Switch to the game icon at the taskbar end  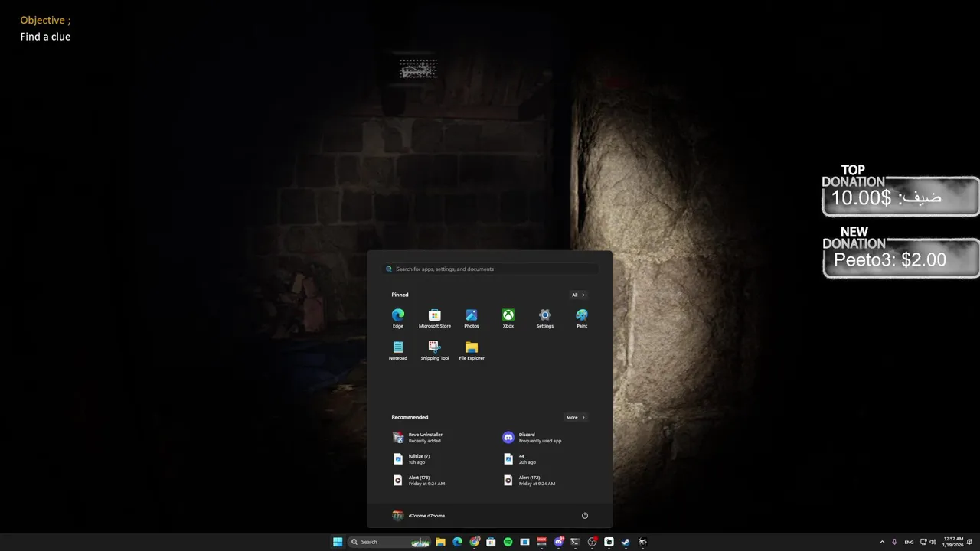click(x=642, y=542)
